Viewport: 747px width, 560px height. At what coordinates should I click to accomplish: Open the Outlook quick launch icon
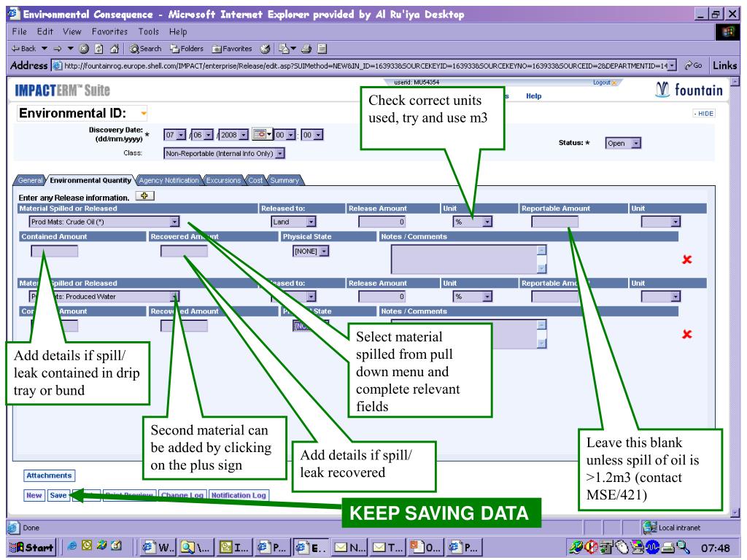(87, 546)
